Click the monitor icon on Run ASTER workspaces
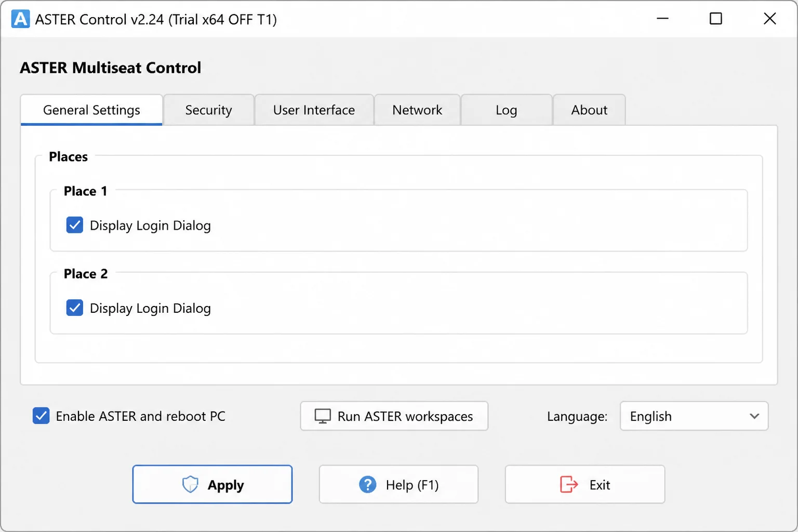The width and height of the screenshot is (798, 532). tap(323, 416)
